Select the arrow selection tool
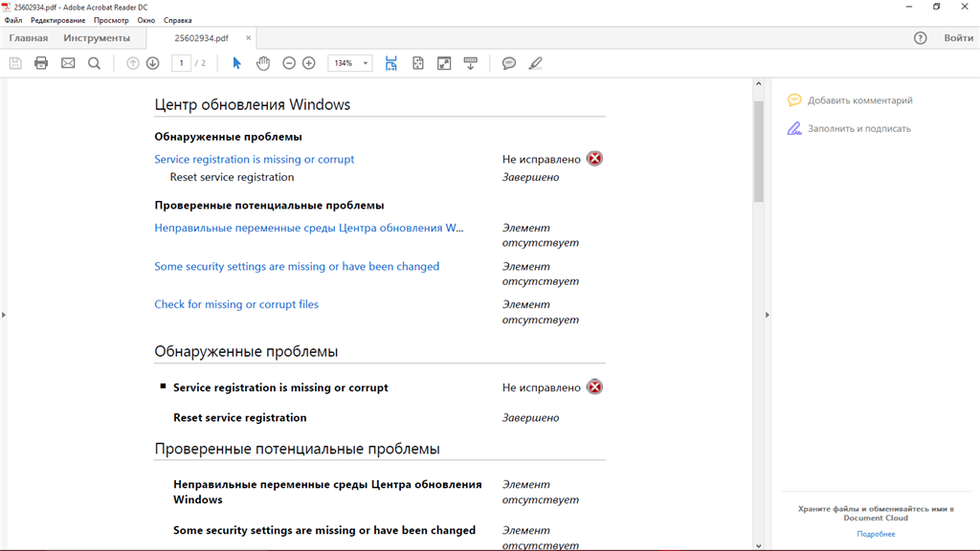 coord(236,63)
